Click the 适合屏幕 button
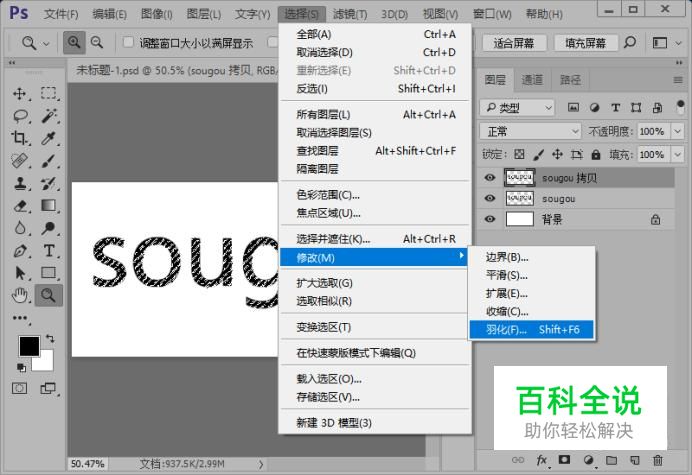The image size is (692, 475). pyautogui.click(x=514, y=43)
